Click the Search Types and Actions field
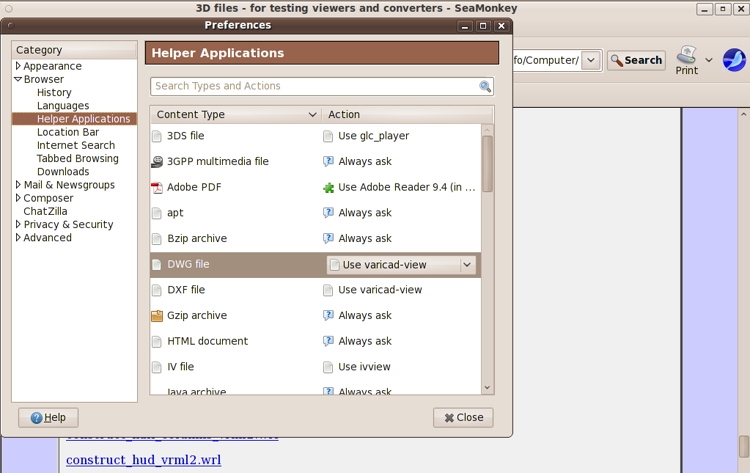The height and width of the screenshot is (473, 750). pyautogui.click(x=315, y=86)
